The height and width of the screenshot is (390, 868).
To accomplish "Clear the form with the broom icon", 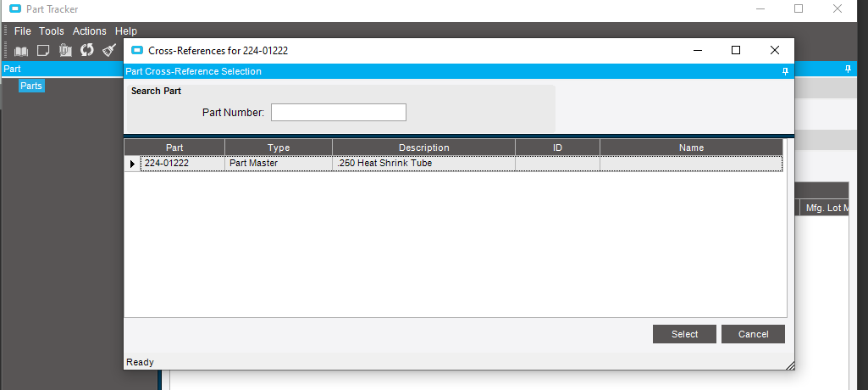I will click(108, 50).
